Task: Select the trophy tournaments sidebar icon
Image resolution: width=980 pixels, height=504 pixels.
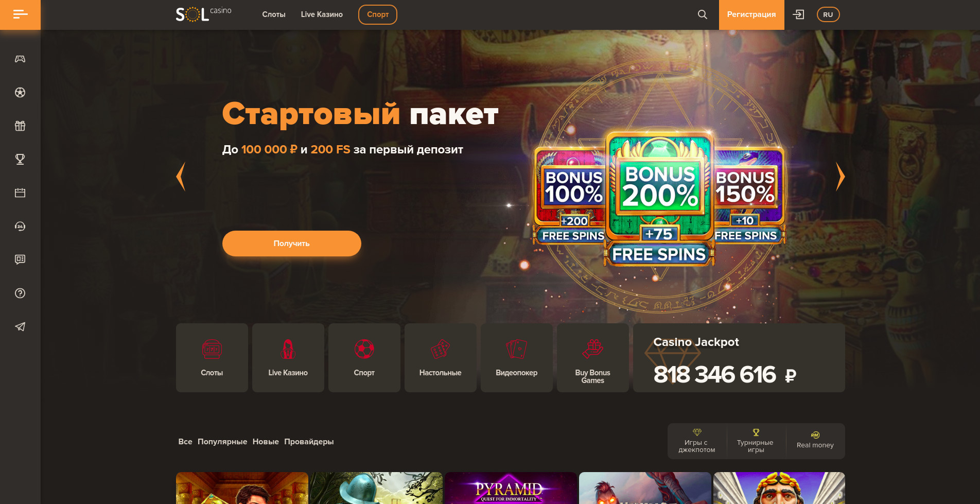Action: (x=20, y=160)
